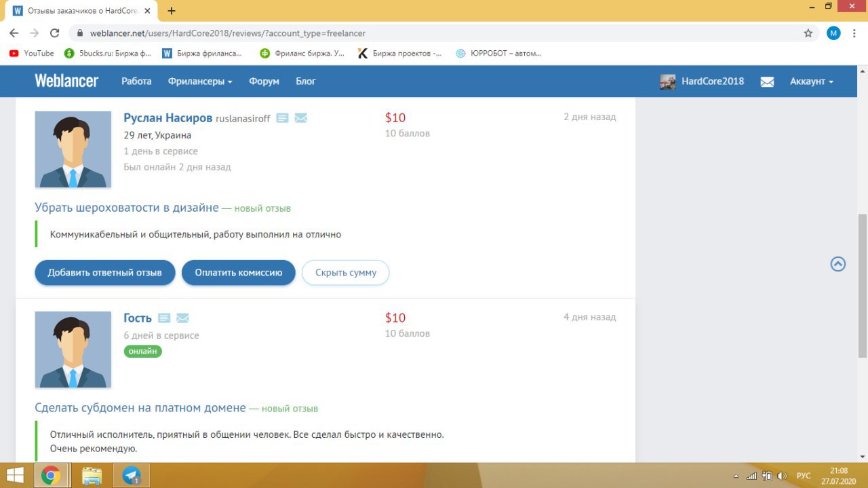The width and height of the screenshot is (868, 488).
Task: Open the Работа menu item
Action: tap(136, 81)
